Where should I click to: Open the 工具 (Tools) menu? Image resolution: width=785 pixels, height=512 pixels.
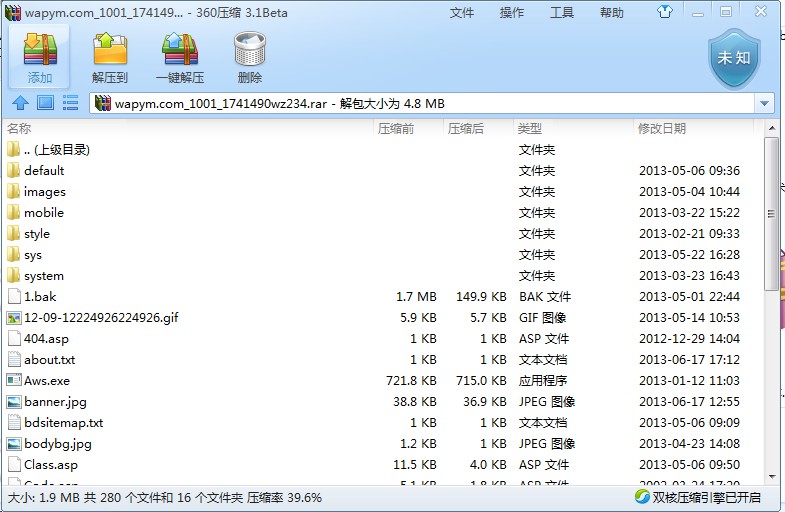pos(562,13)
